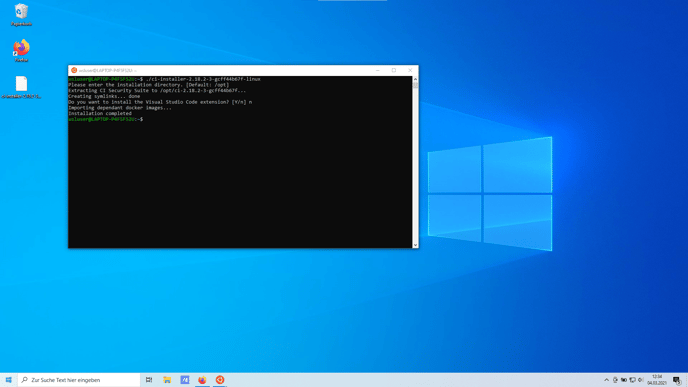Image resolution: width=688 pixels, height=387 pixels.
Task: Open Task View from the taskbar
Action: tap(149, 380)
